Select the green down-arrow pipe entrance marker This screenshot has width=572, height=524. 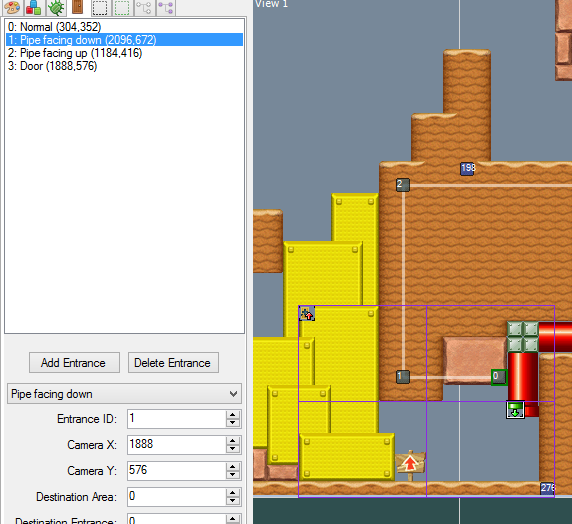[x=515, y=409]
